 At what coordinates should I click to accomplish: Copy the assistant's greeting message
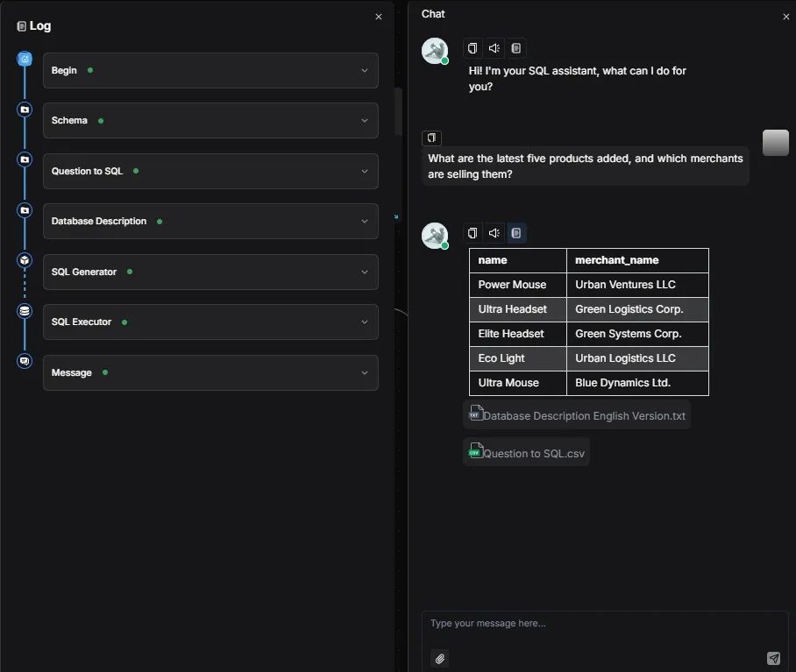point(473,48)
